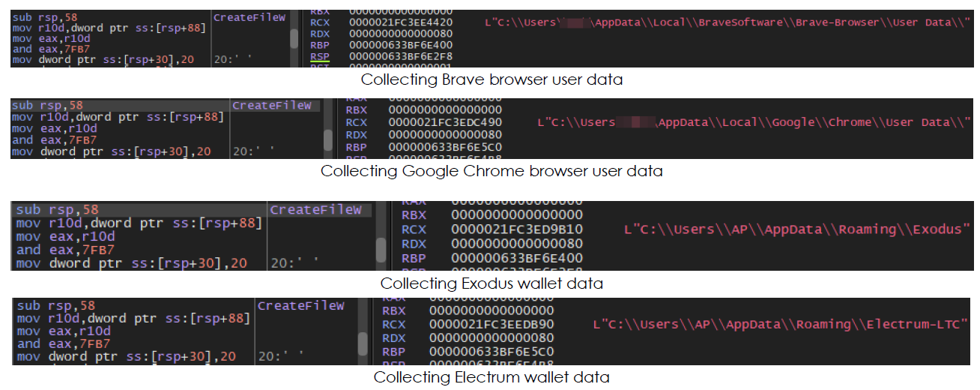The image size is (980, 390).
Task: Select RBP value 000000633BF6E400 in Exodus panel
Action: click(x=517, y=258)
